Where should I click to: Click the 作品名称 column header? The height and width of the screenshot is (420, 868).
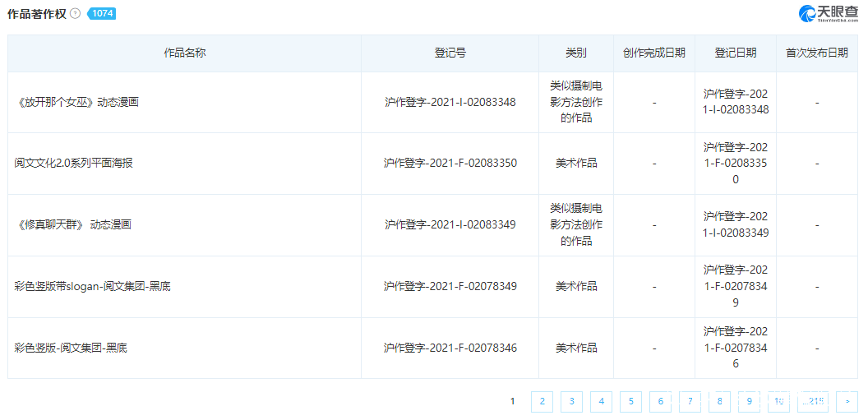185,53
